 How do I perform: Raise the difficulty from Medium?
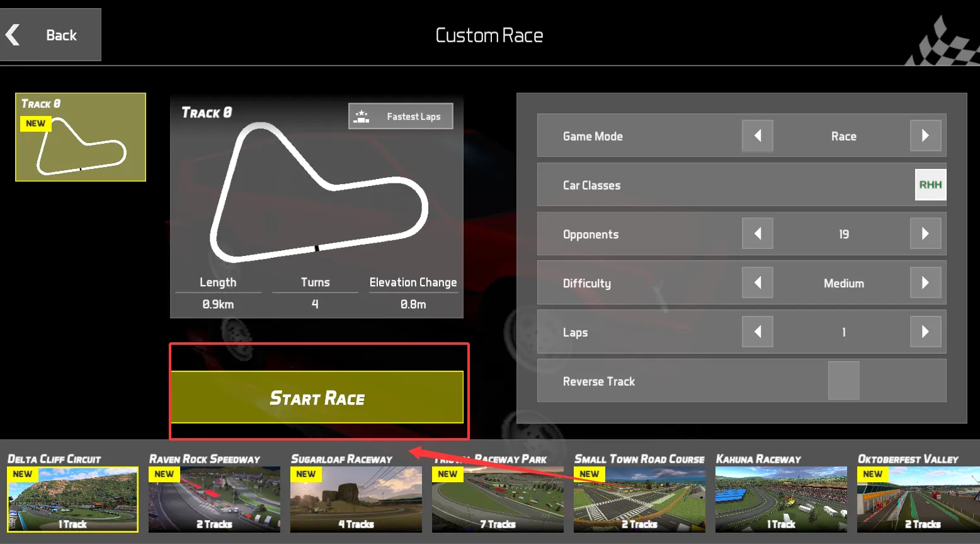click(925, 283)
